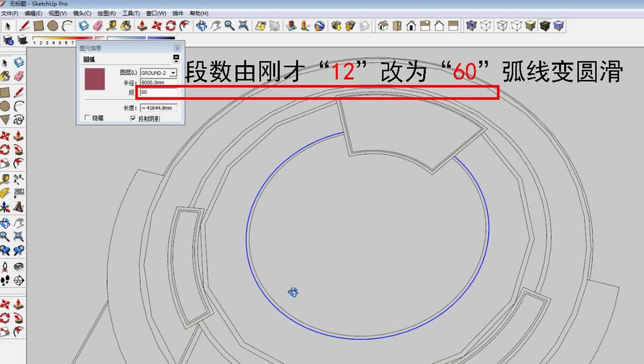
Task: Collapse the entity info details arrow
Action: tap(176, 59)
